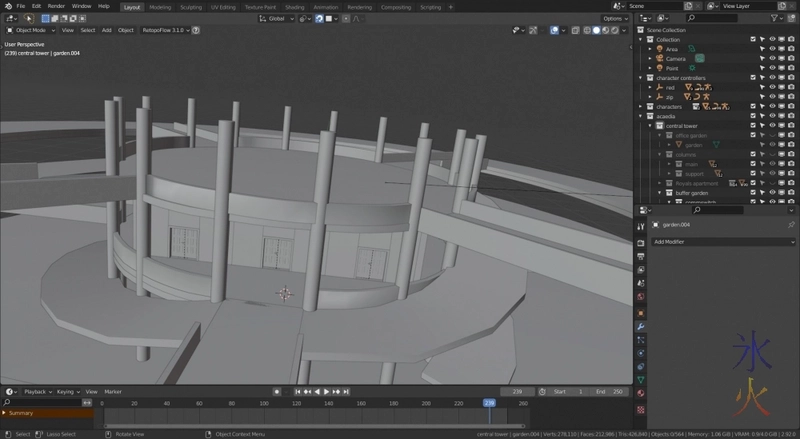Expand the Add Modifier dropdown
This screenshot has height=439, width=800.
718,242
